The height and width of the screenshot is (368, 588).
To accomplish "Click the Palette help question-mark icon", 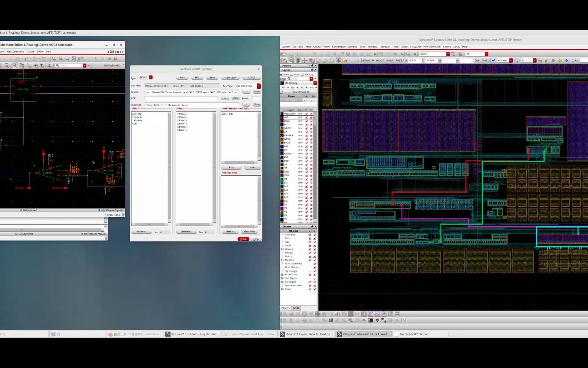I will pyautogui.click(x=309, y=65).
